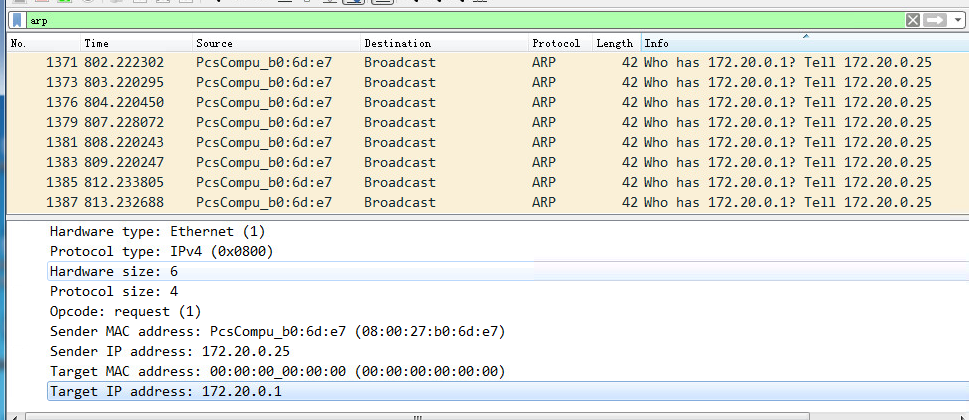The width and height of the screenshot is (969, 420).
Task: Sort packets by the Time column
Action: [x=137, y=43]
